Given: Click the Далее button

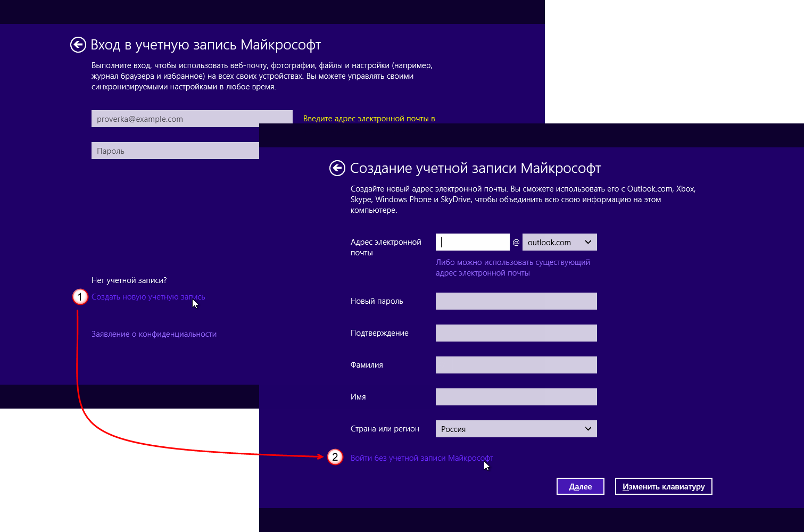Looking at the screenshot, I should coord(581,486).
